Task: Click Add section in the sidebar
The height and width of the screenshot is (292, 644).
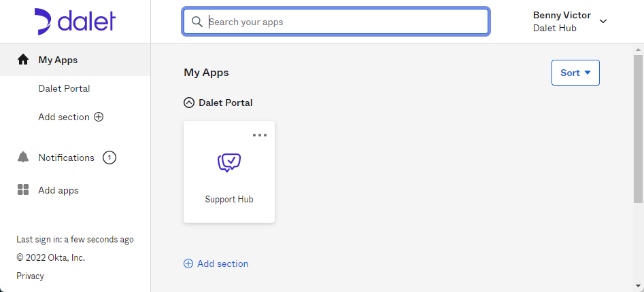Action: pyautogui.click(x=64, y=117)
